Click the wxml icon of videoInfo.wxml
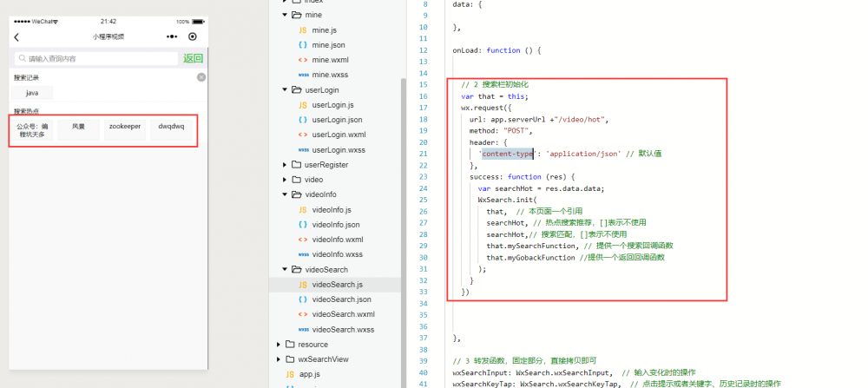Image resolution: width=868 pixels, height=388 pixels. click(303, 240)
